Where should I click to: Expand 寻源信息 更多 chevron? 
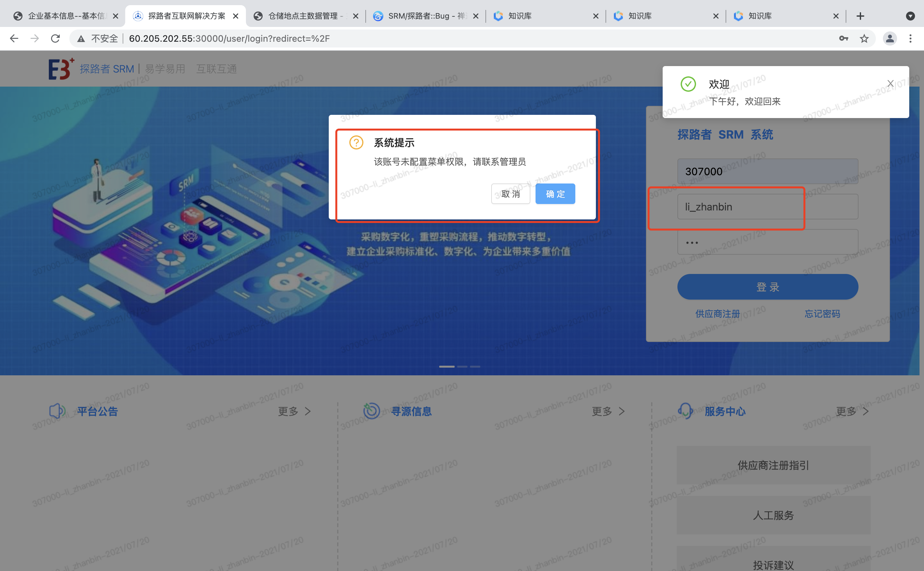pos(622,411)
